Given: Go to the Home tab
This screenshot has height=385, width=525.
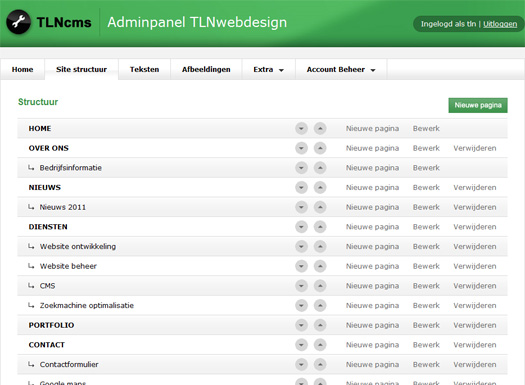Looking at the screenshot, I should coord(22,69).
